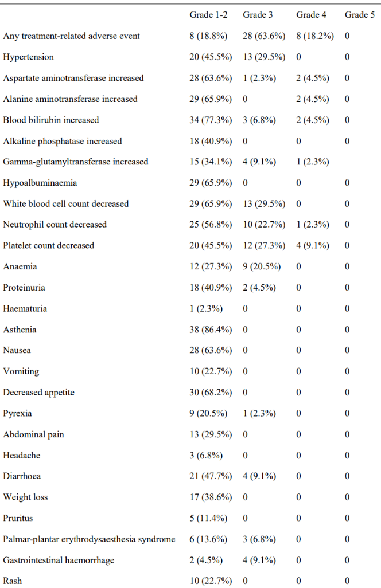
Task: Click the Grade 1-2 column header
Action: [x=208, y=15]
